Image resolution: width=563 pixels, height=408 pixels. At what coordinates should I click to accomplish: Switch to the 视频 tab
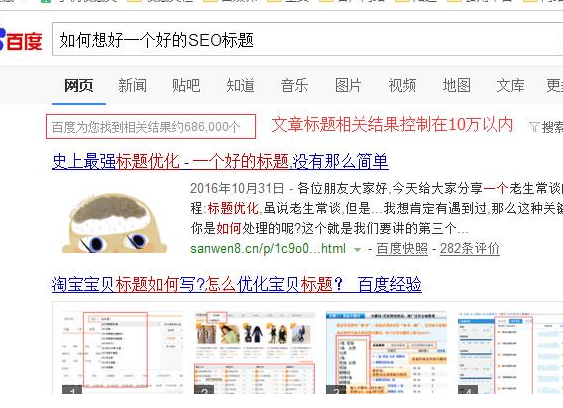pos(402,85)
